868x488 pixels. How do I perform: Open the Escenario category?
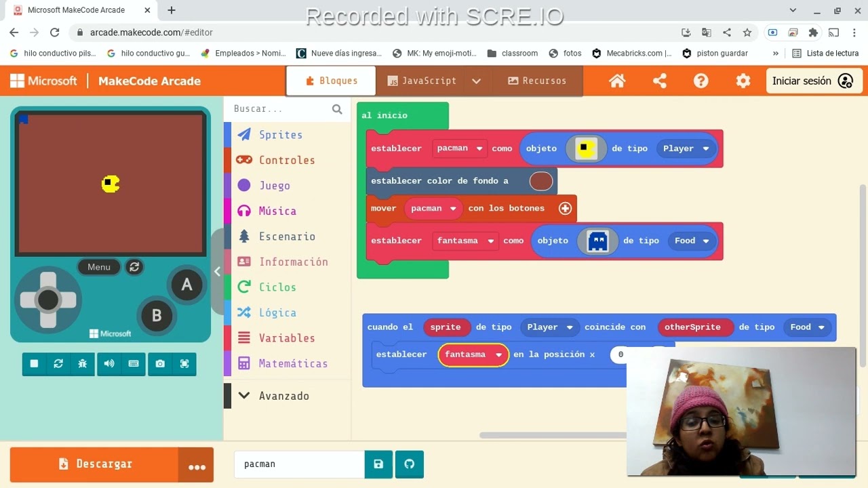click(286, 237)
